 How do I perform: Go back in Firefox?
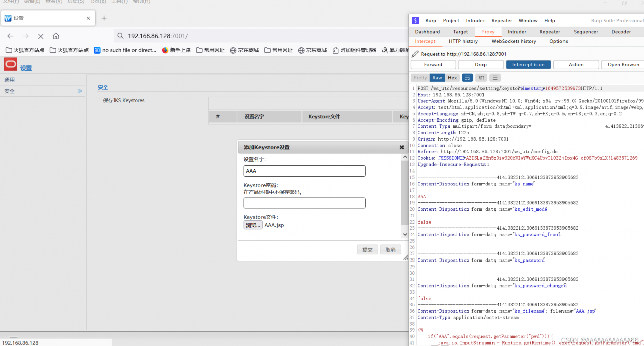point(10,36)
